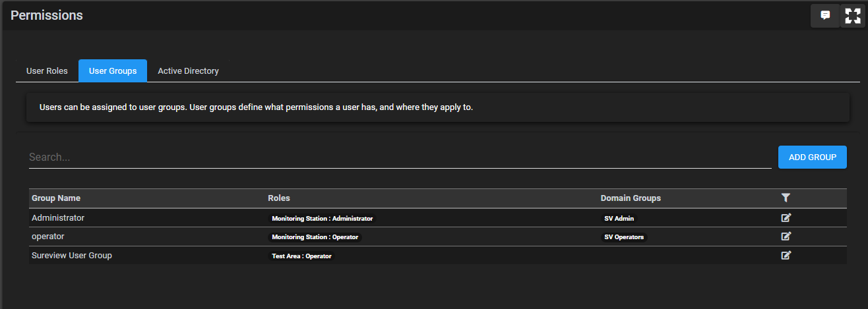
Task: Click the Roles column header
Action: point(279,198)
